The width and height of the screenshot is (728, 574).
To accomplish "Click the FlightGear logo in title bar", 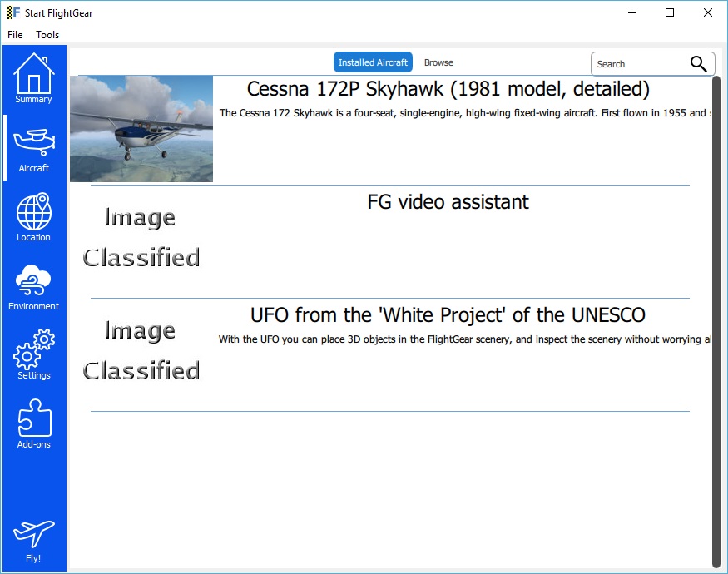I will (x=13, y=12).
